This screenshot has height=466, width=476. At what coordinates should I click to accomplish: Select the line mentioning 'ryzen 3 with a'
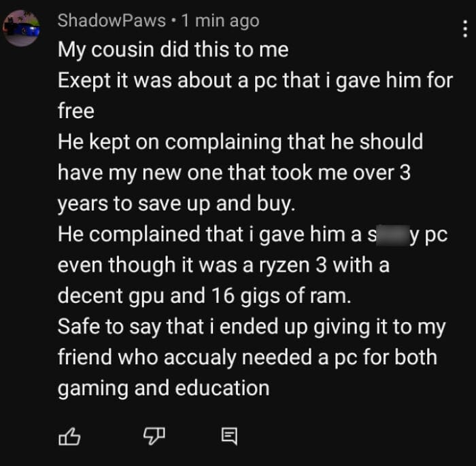[x=224, y=265]
